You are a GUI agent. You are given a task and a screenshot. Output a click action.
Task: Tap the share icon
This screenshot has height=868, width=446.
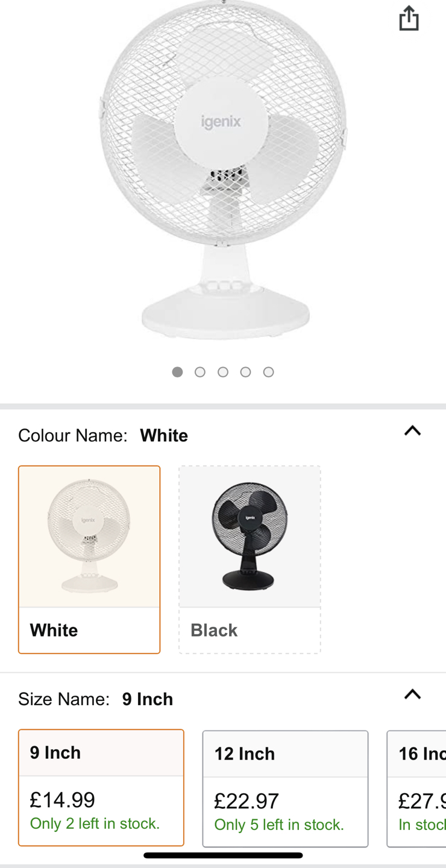pyautogui.click(x=409, y=18)
